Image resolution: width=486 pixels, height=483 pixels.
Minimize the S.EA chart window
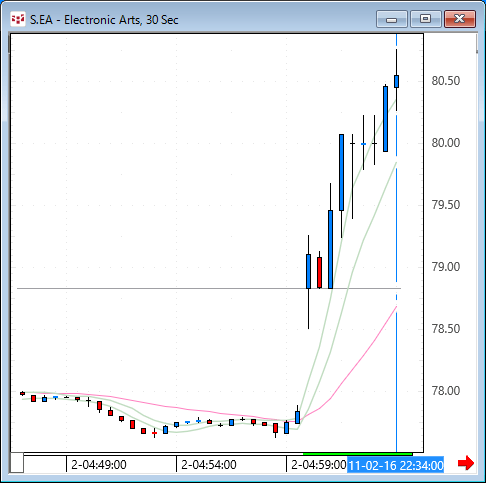[392, 19]
